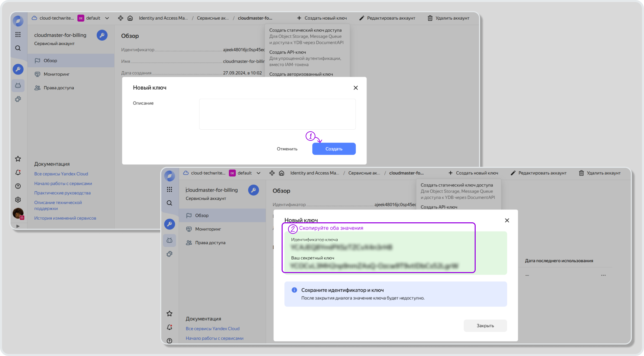
Task: Open the all-services grid icon, top window
Action: click(x=18, y=35)
